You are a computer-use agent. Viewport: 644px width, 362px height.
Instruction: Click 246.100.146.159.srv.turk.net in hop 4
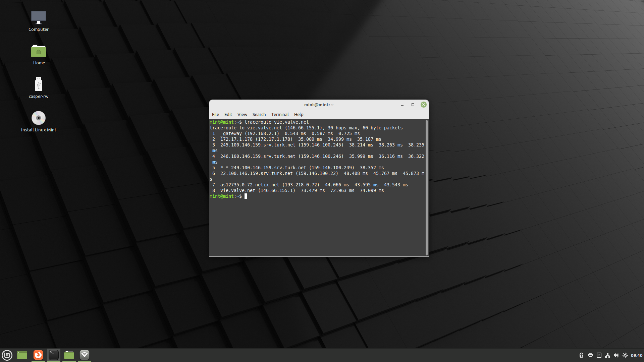click(258, 156)
